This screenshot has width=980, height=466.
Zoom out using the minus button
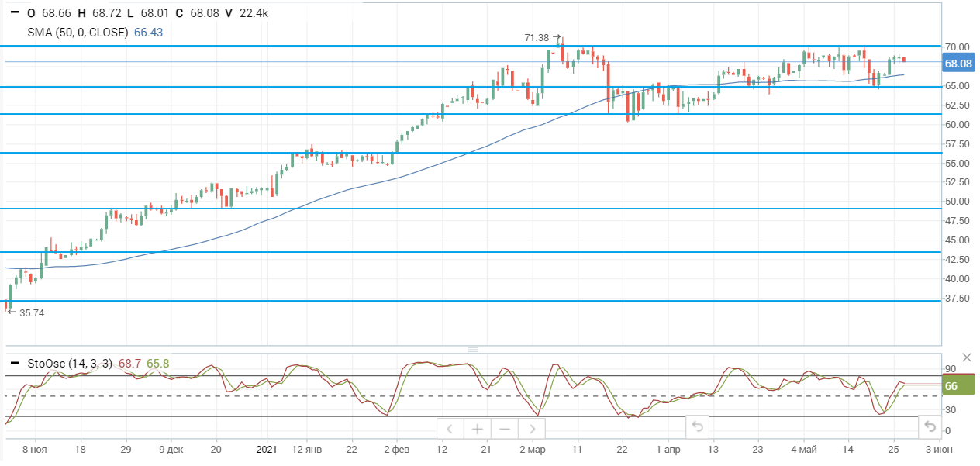pos(505,429)
